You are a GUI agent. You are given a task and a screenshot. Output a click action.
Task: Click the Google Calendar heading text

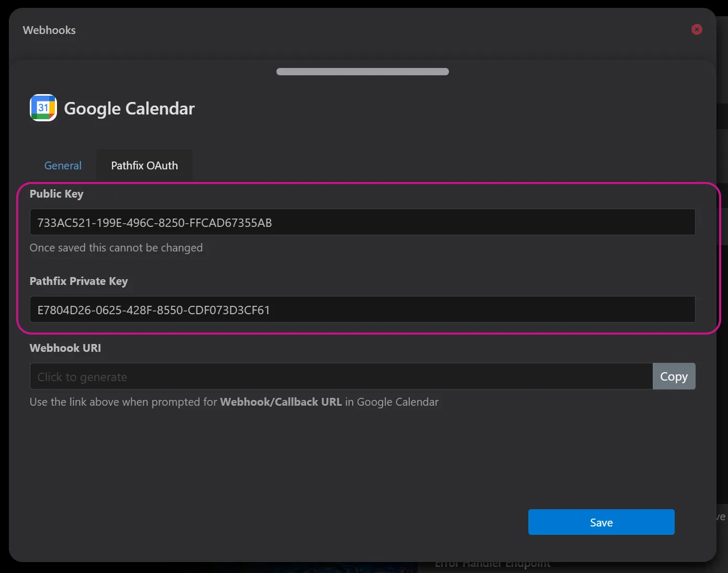point(129,109)
